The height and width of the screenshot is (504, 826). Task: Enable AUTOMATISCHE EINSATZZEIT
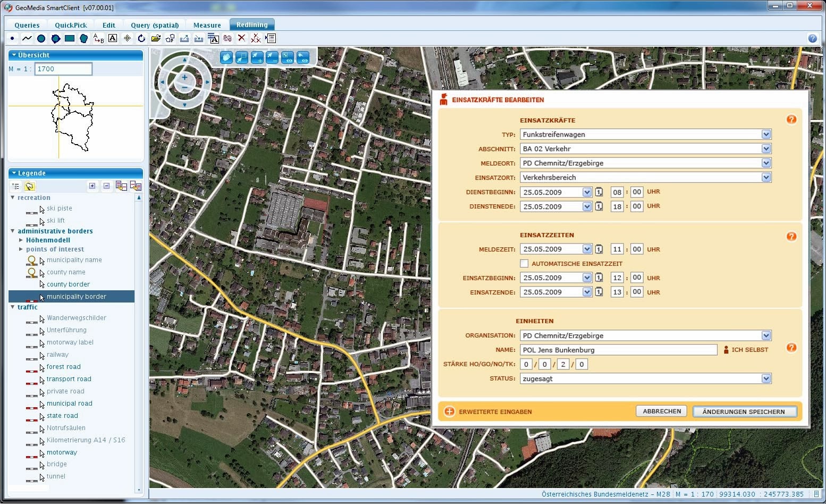click(x=524, y=263)
